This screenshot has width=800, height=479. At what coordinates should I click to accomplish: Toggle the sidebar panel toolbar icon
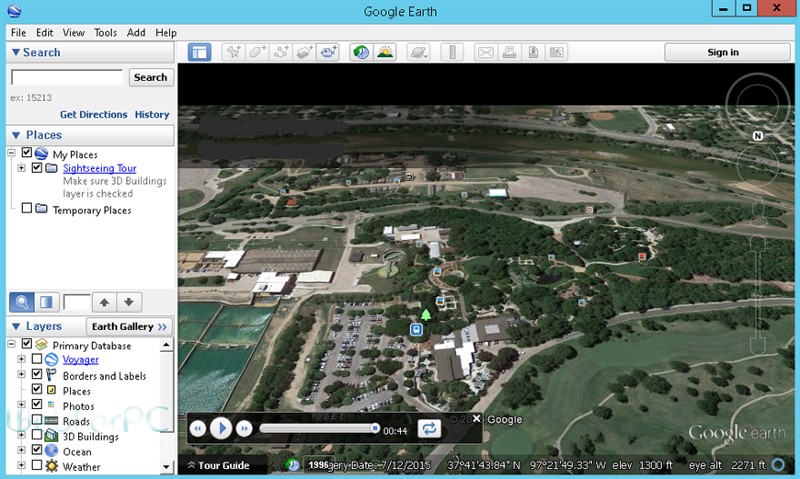click(199, 52)
